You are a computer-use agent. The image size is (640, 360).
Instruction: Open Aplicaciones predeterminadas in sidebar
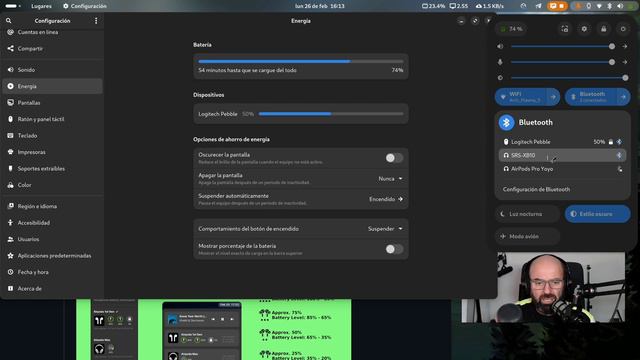tap(52, 256)
